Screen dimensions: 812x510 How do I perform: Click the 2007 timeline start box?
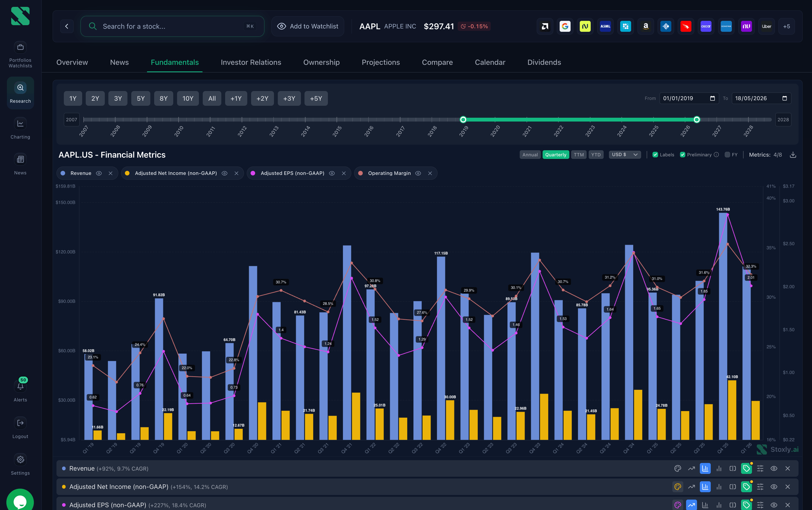(x=71, y=120)
